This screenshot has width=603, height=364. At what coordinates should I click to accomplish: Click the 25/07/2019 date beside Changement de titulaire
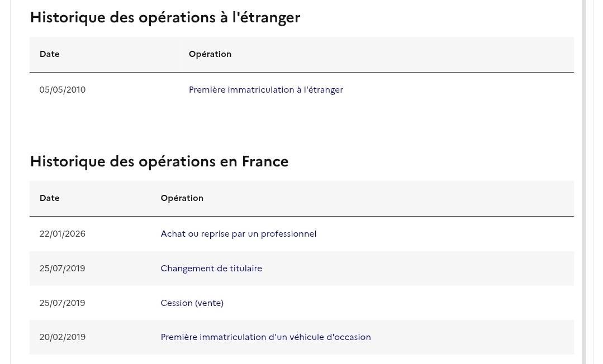(62, 269)
